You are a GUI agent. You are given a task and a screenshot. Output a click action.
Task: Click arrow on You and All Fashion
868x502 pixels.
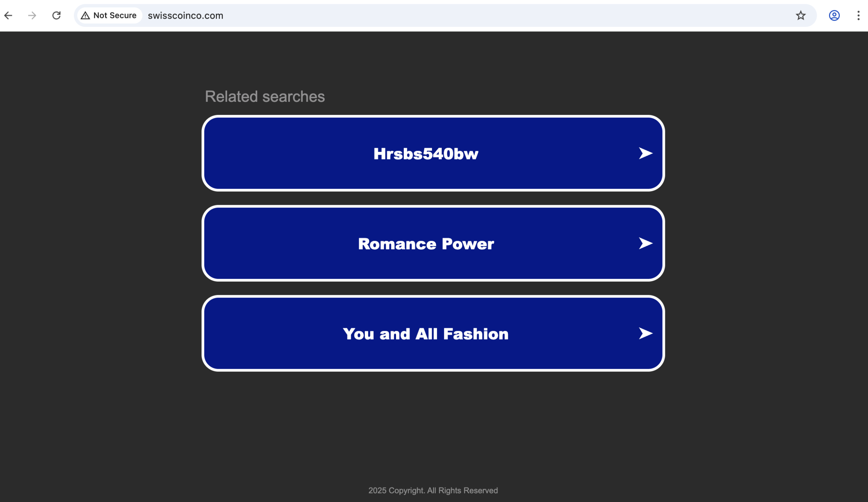[645, 333]
